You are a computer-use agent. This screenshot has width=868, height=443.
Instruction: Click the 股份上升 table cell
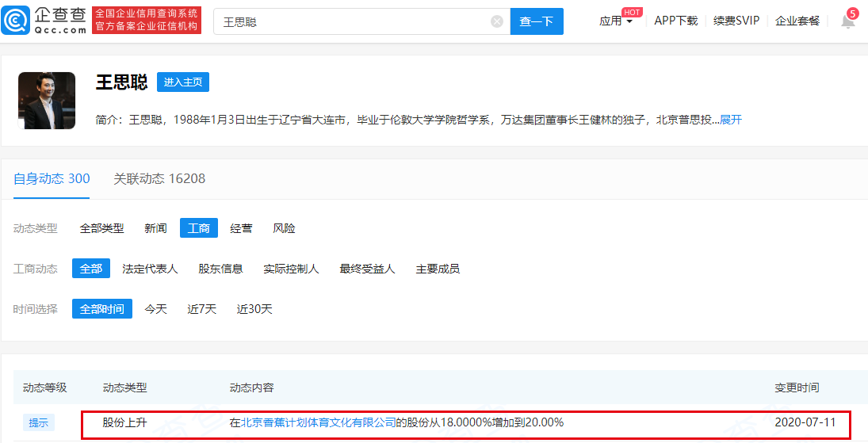(125, 422)
